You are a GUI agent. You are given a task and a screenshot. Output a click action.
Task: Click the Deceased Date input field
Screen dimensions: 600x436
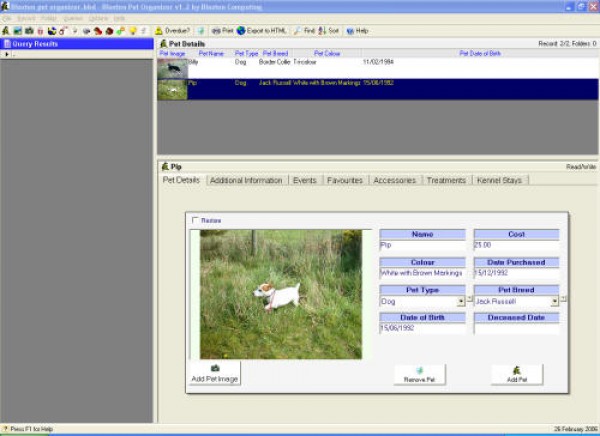(516, 328)
